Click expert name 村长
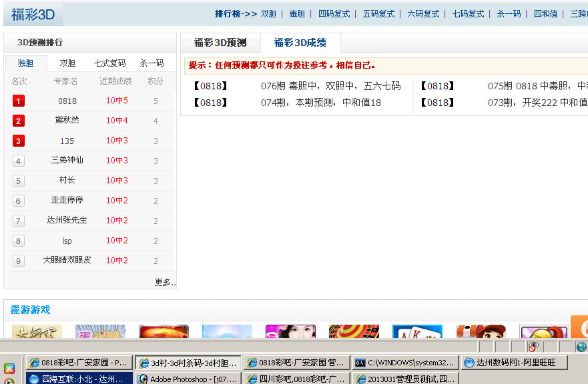The width and height of the screenshot is (588, 384). pyautogui.click(x=67, y=180)
